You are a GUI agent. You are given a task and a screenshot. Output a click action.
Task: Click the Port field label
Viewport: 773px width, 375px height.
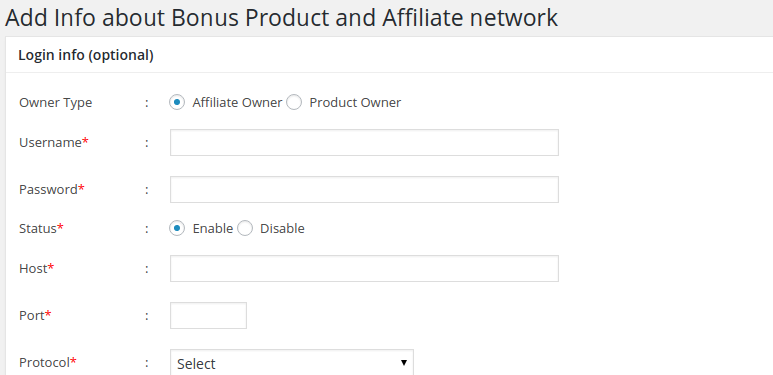point(35,315)
